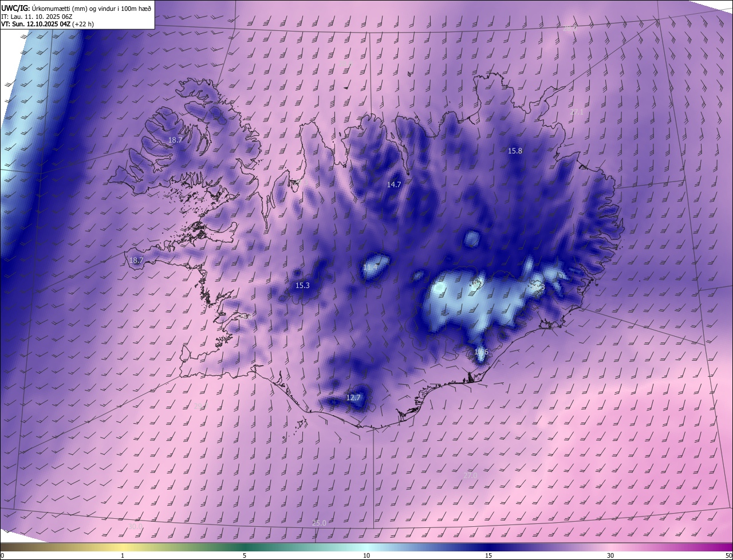This screenshot has width=733, height=560.
Task: Click the 15.3 value on the map
Action: coord(302,285)
